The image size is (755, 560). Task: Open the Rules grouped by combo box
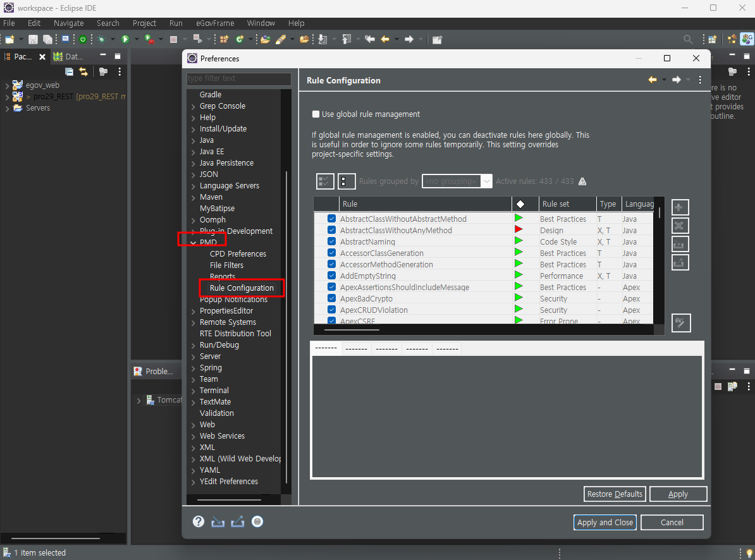(x=457, y=181)
